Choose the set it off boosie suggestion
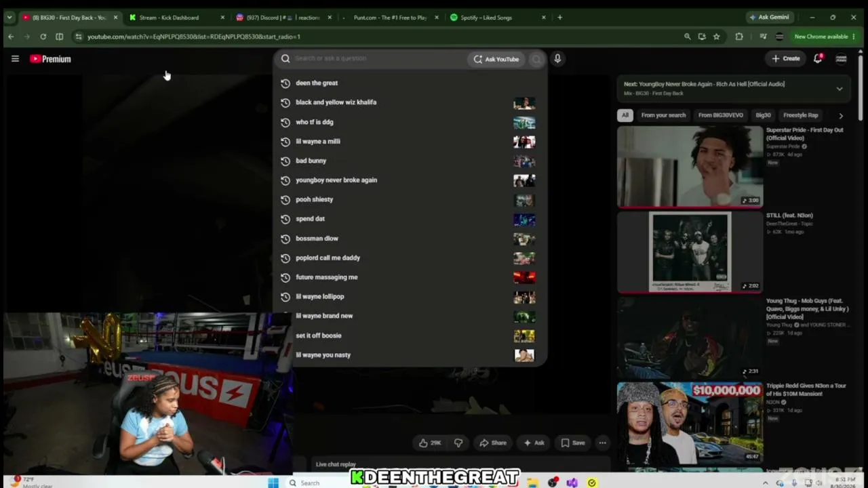 [x=410, y=335]
